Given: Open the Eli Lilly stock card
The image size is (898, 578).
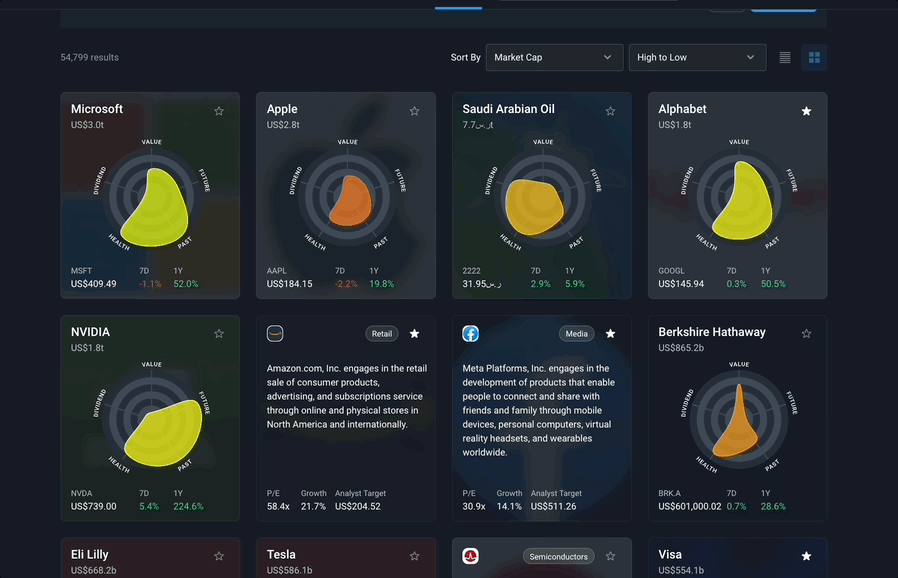Looking at the screenshot, I should [x=150, y=558].
